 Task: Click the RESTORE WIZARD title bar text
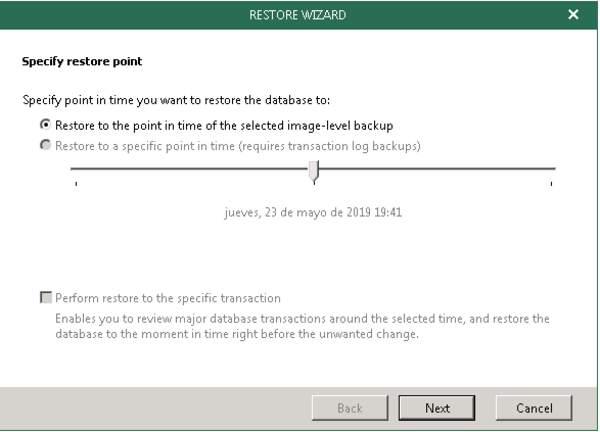299,15
